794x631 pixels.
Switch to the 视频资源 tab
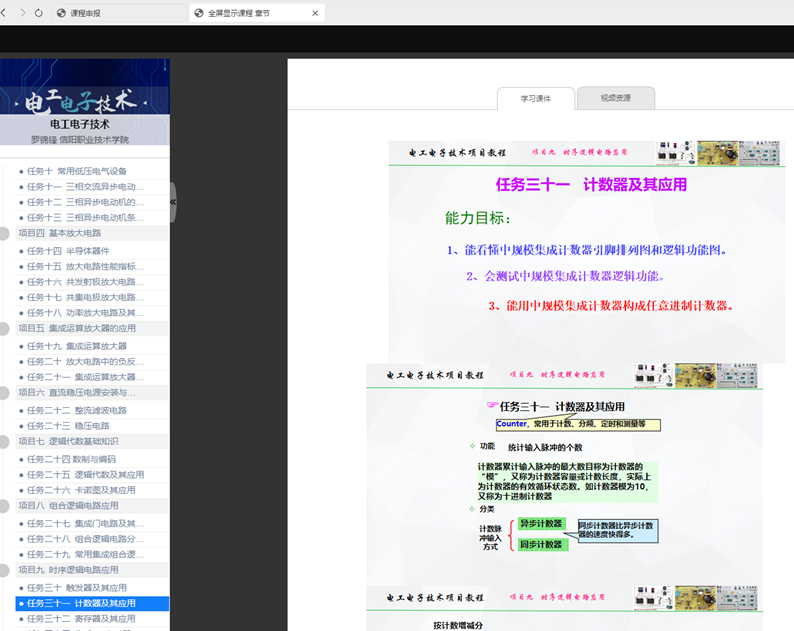(x=615, y=98)
